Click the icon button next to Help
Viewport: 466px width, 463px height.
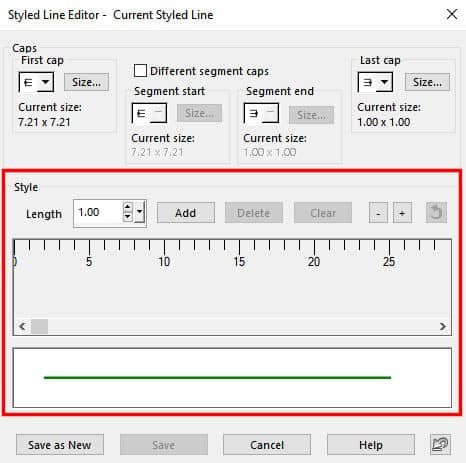pyautogui.click(x=440, y=445)
